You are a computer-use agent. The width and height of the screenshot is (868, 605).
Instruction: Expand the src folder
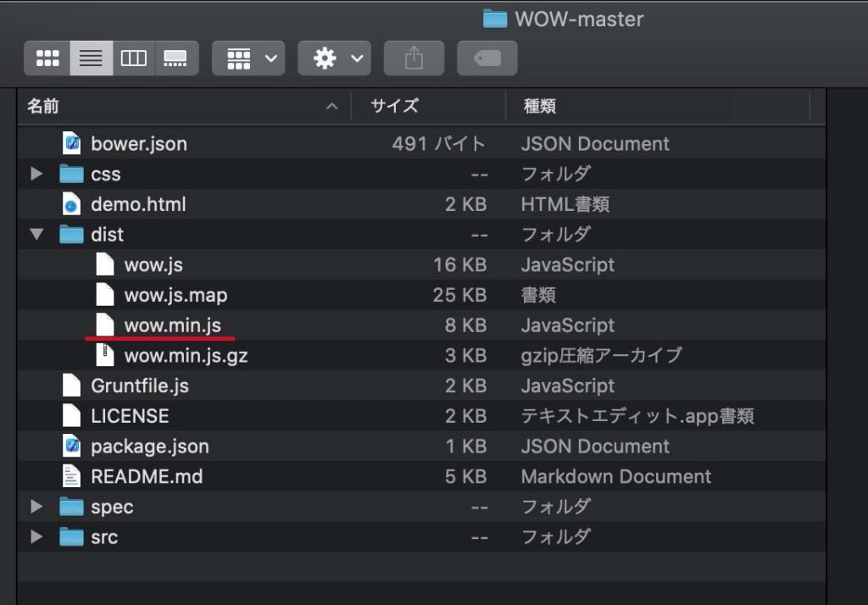pyautogui.click(x=36, y=536)
